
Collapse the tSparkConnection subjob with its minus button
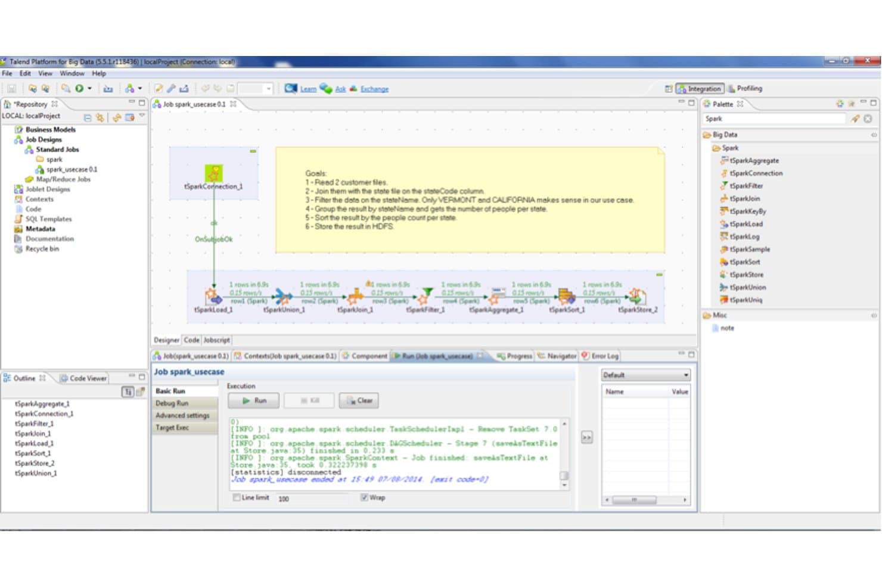253,151
